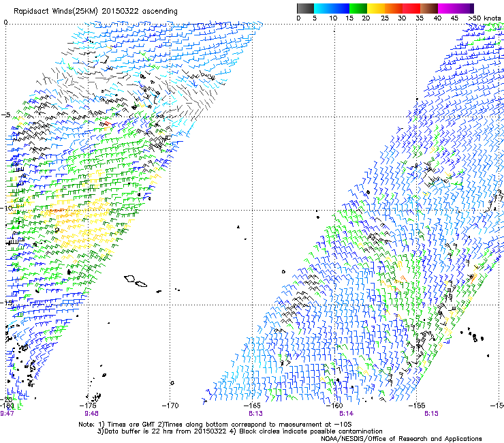Click the '-170' longitude axis label
Viewport: 504px width, 443px height.
pos(170,406)
